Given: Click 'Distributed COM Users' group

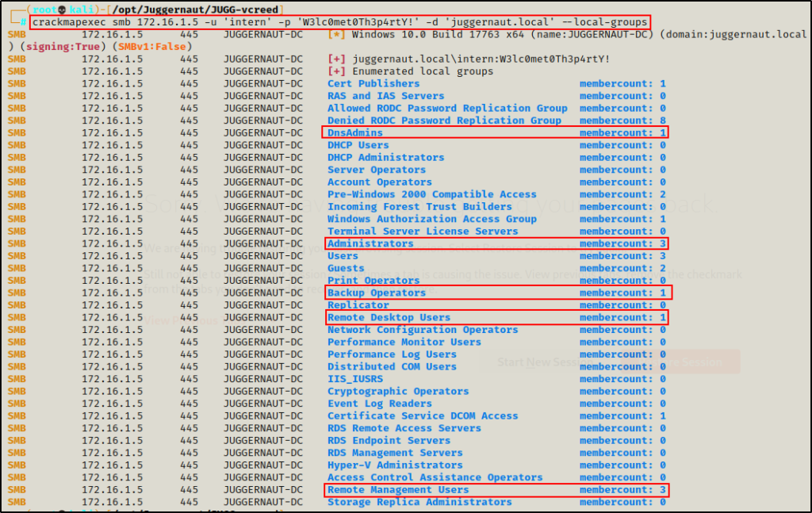Looking at the screenshot, I should 392,367.
